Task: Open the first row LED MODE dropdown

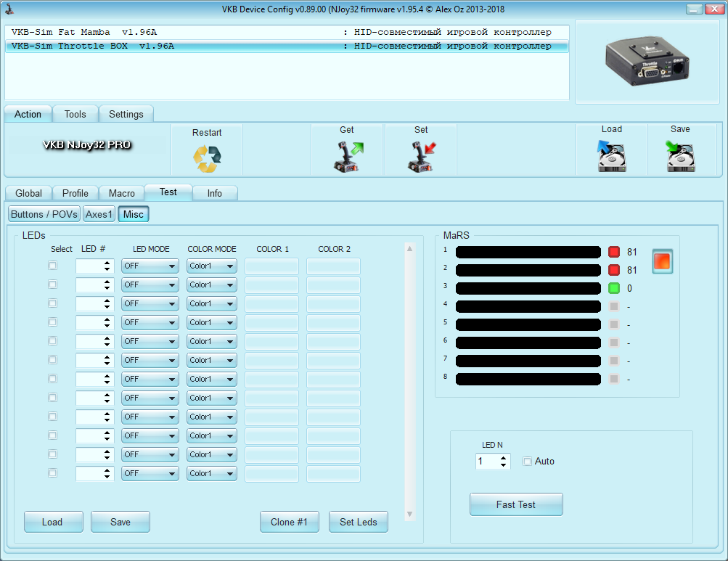Action: (x=150, y=266)
